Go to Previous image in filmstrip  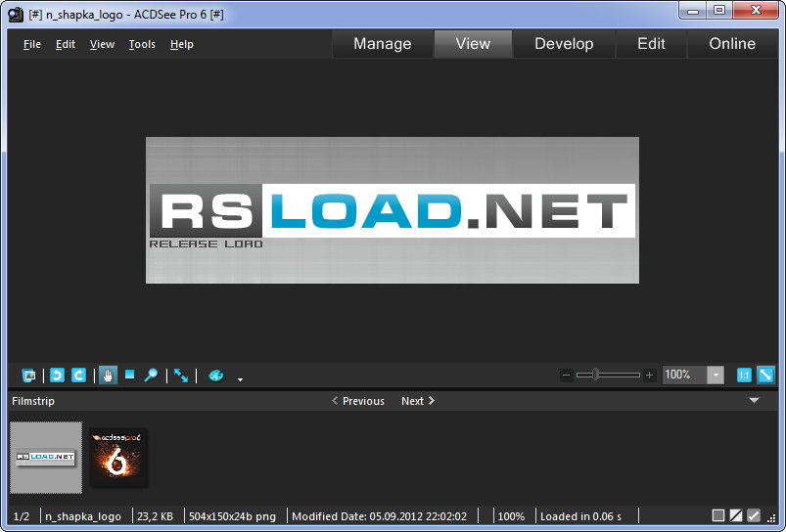[x=357, y=401]
